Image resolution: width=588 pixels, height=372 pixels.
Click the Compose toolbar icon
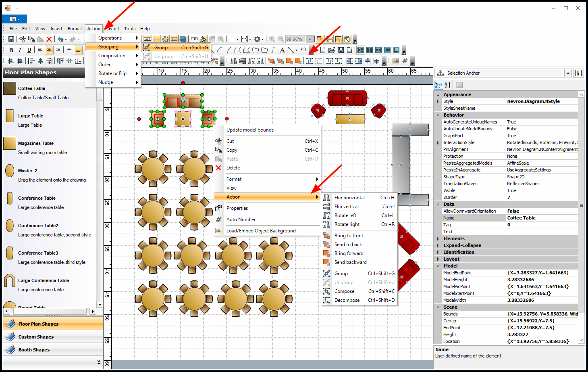pyautogui.click(x=329, y=61)
